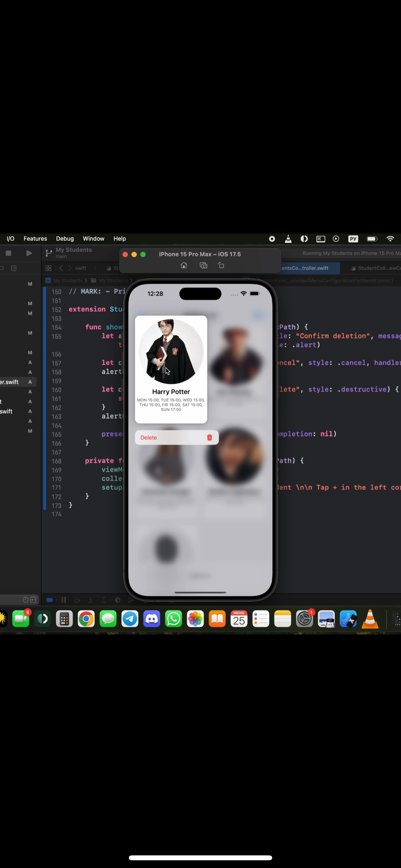
Task: Open Discord from the Dock
Action: 152,619
